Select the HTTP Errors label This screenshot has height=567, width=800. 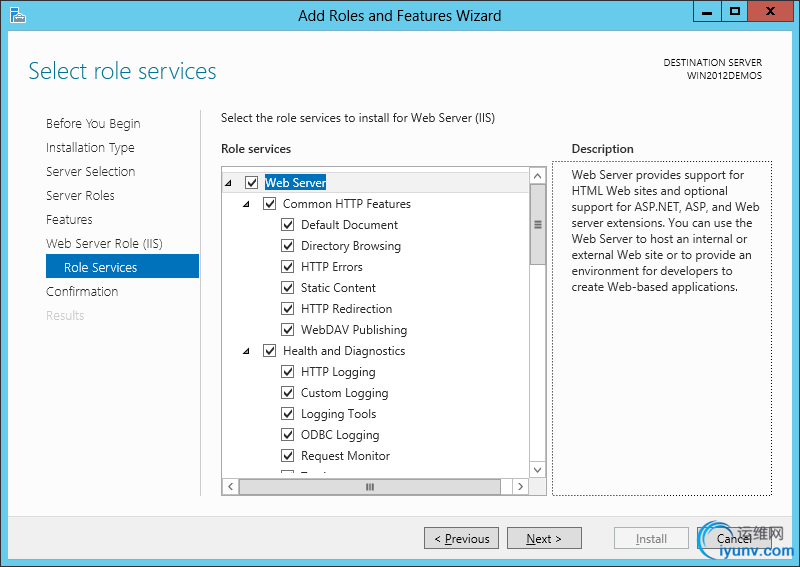click(332, 266)
